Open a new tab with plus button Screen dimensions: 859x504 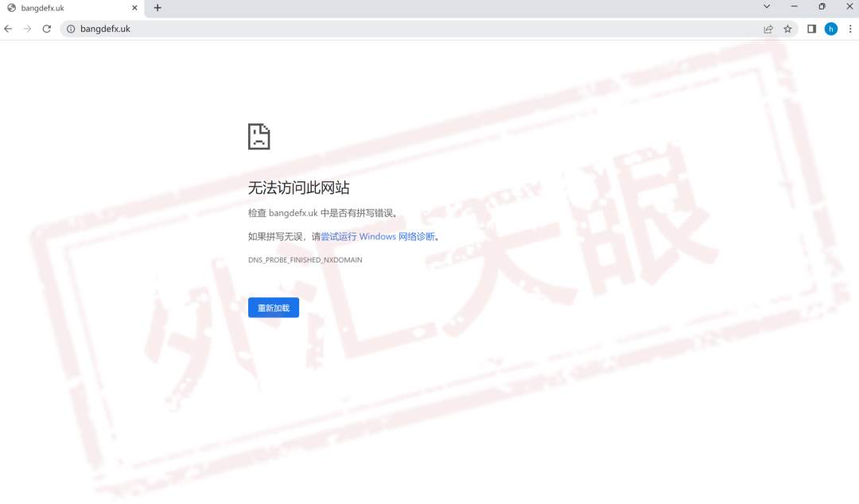pyautogui.click(x=157, y=8)
